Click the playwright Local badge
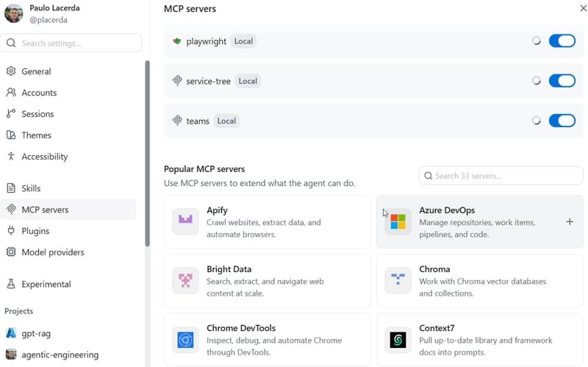 coord(243,41)
